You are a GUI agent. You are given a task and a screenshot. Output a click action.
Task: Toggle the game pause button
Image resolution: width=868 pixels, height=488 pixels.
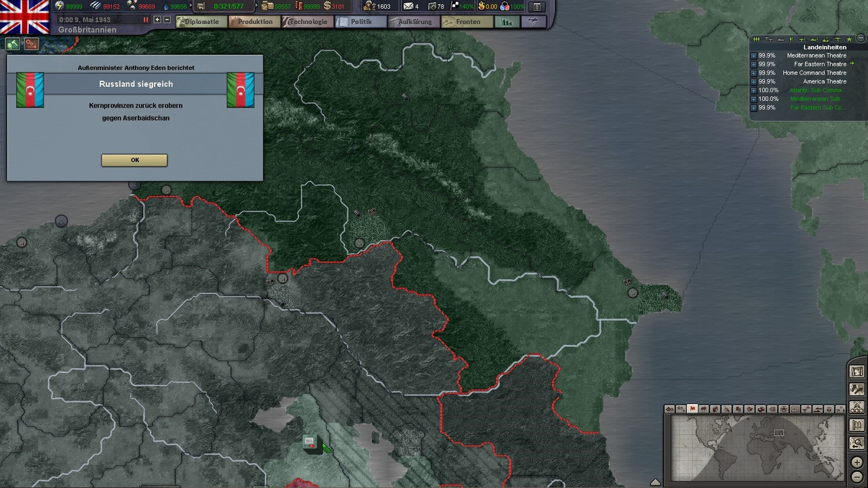click(x=145, y=20)
